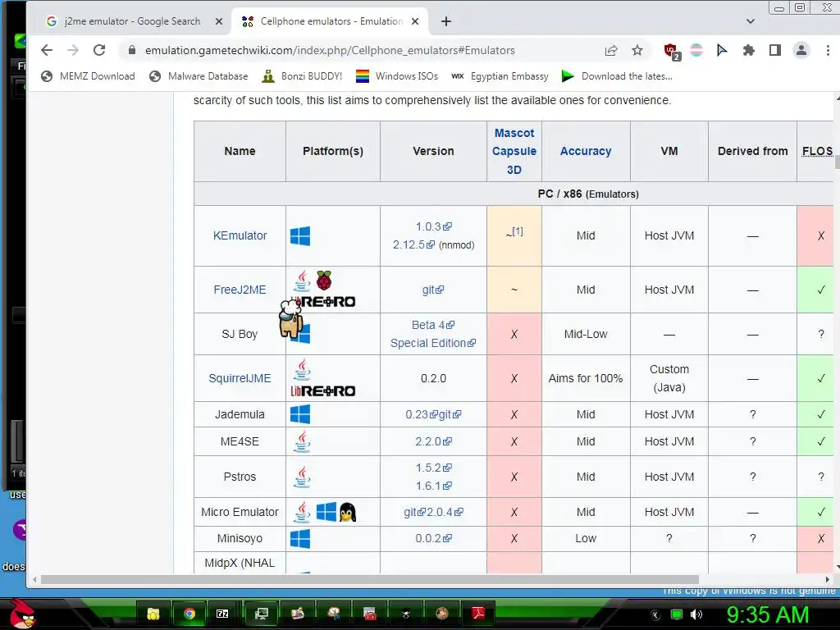The width and height of the screenshot is (840, 630).
Task: Toggle the browser side panel icon
Action: point(774,50)
